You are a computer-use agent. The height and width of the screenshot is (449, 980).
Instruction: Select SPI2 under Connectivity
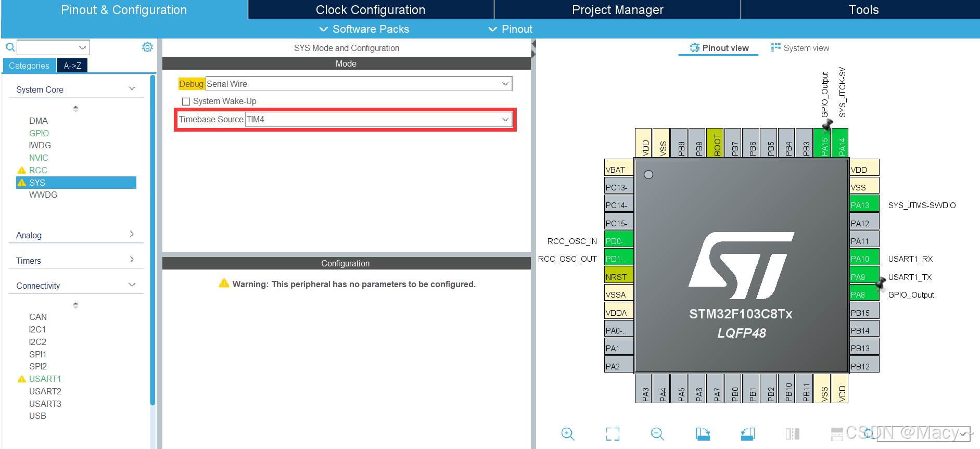pyautogui.click(x=38, y=366)
